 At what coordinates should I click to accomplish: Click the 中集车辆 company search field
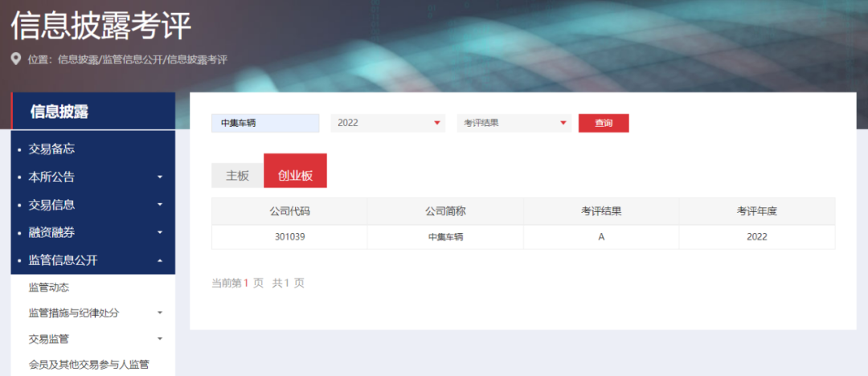coord(265,123)
